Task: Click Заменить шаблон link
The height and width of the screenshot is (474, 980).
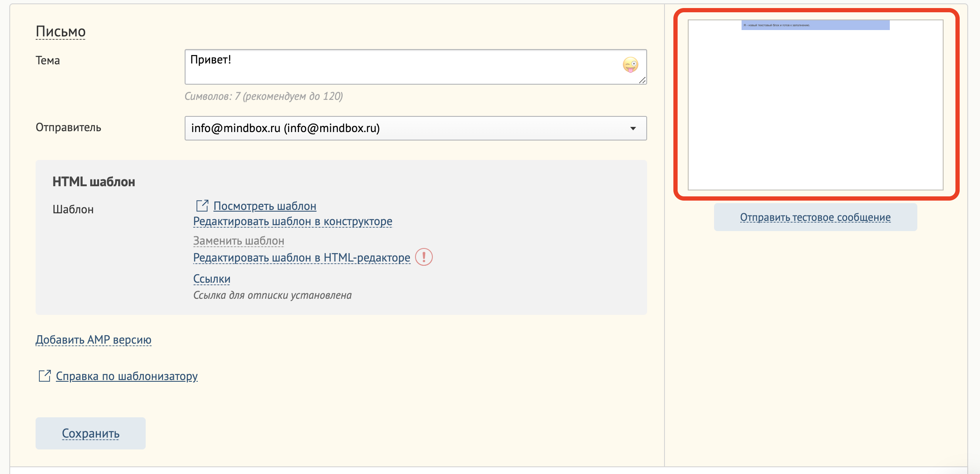Action: (238, 241)
